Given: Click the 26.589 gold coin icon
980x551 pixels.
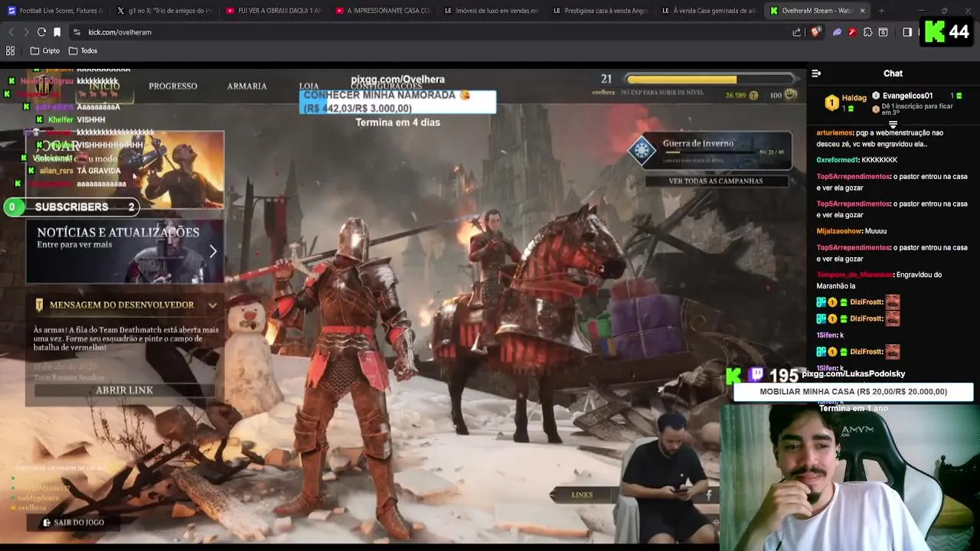Looking at the screenshot, I should [753, 96].
